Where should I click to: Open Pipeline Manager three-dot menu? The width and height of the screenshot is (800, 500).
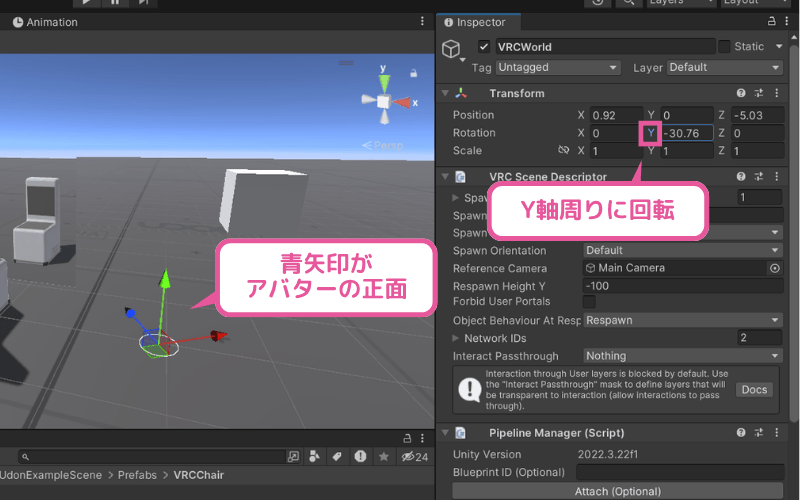(777, 433)
